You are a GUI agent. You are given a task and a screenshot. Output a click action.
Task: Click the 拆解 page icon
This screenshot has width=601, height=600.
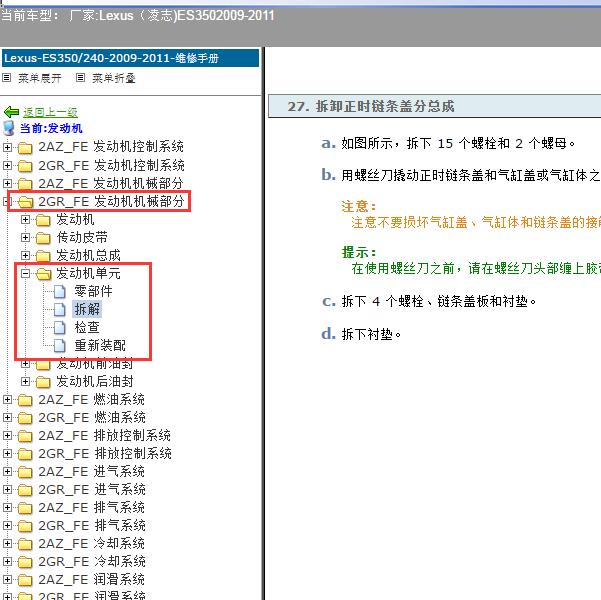click(59, 309)
